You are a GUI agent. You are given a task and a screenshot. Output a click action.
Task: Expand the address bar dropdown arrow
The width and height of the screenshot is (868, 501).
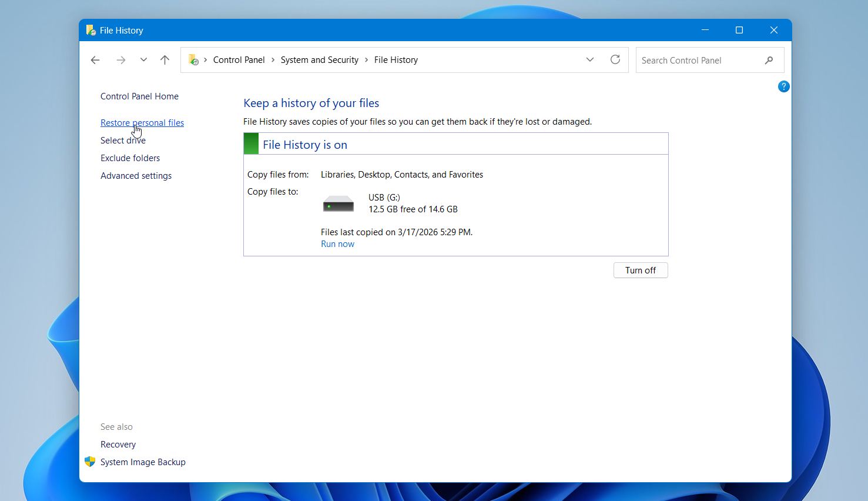click(590, 59)
